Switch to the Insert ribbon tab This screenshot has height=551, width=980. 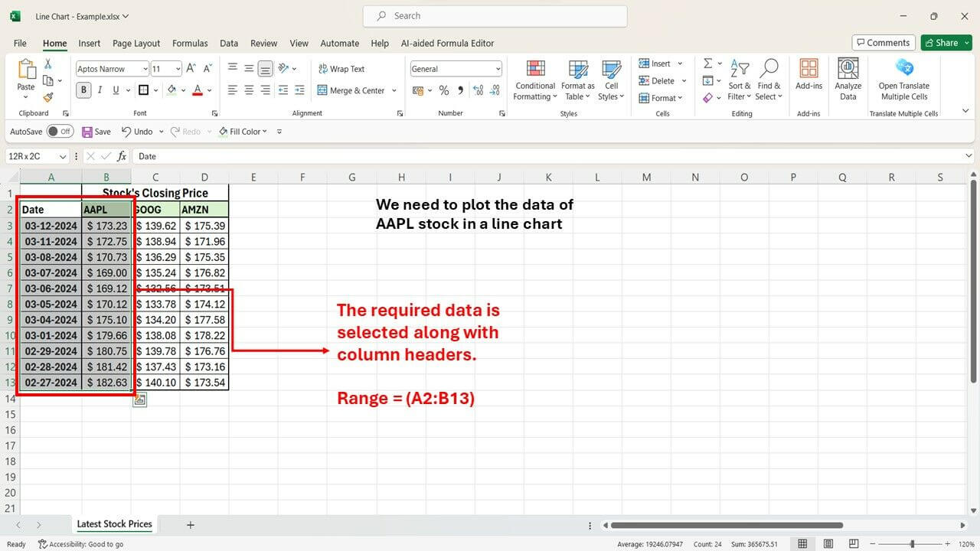coord(90,44)
